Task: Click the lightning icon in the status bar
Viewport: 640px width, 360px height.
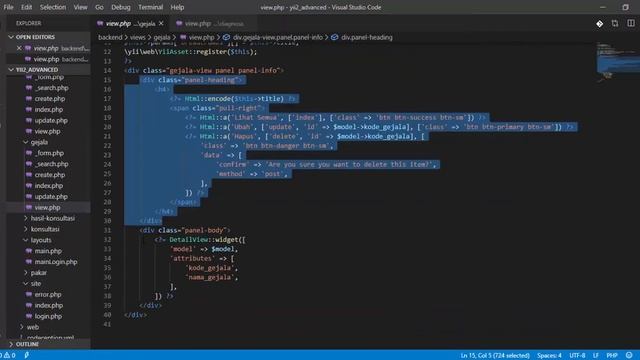Action: pos(27,355)
